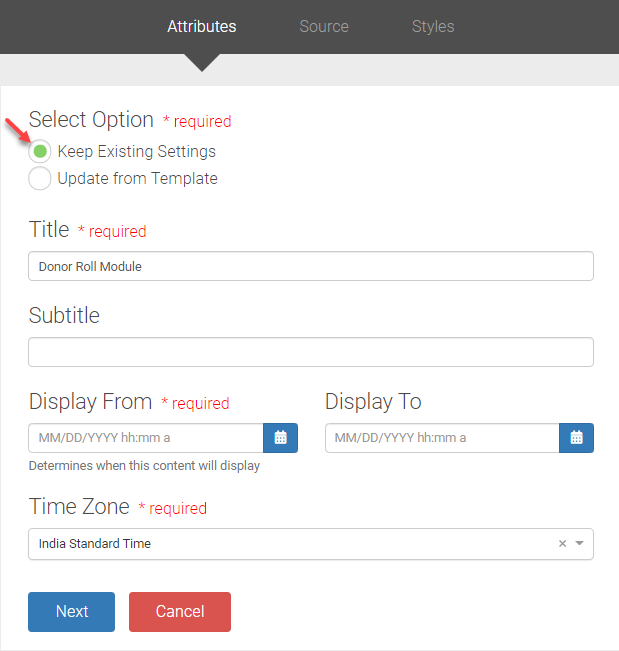The width and height of the screenshot is (619, 651).
Task: Focus the Display To date input
Action: pyautogui.click(x=441, y=438)
